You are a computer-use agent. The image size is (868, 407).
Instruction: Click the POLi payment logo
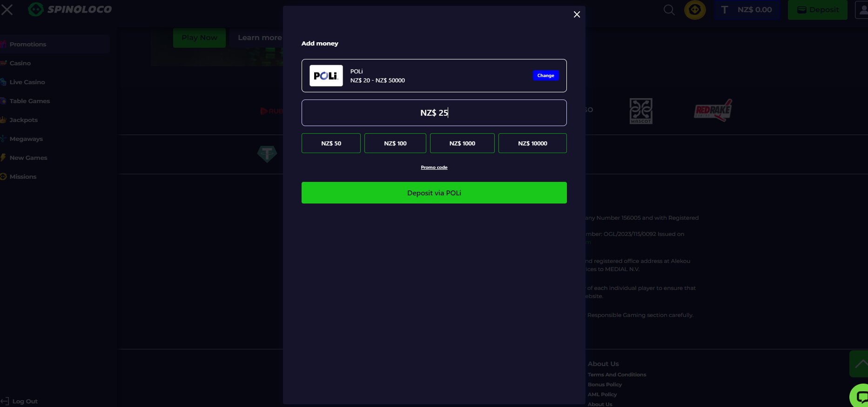tap(326, 75)
